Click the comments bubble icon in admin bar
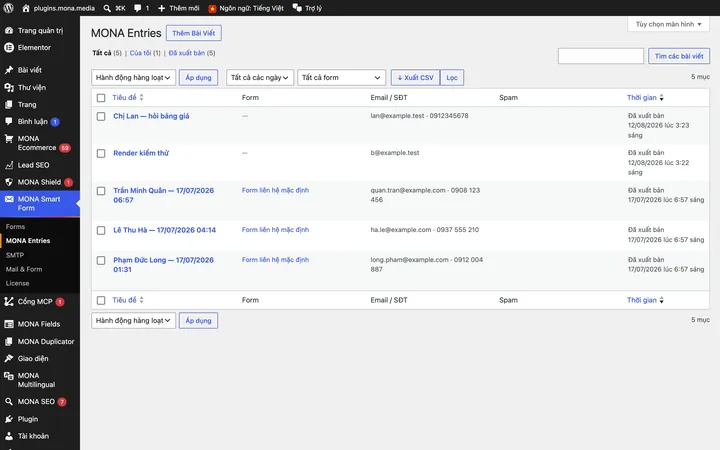Image resolution: width=720 pixels, height=450 pixels. click(x=138, y=8)
